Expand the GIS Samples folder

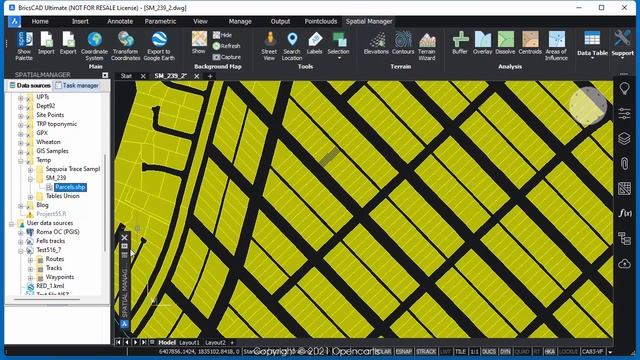point(20,151)
